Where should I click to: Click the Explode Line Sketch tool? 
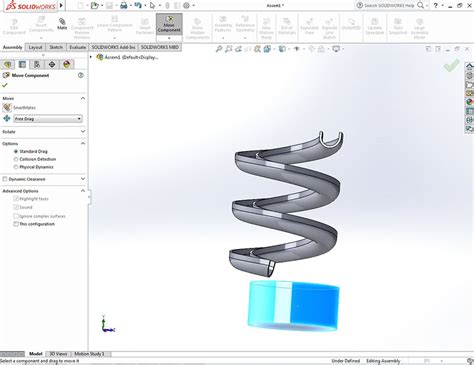click(329, 29)
